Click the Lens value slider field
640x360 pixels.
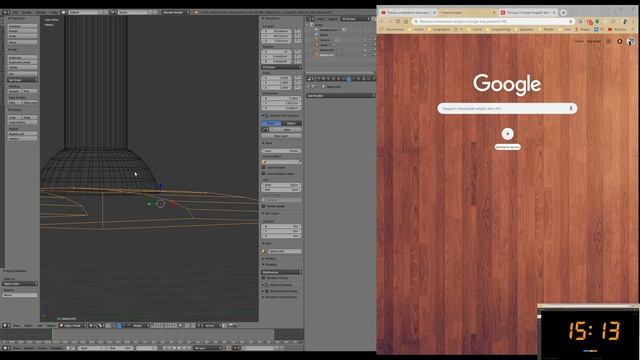coord(281,151)
